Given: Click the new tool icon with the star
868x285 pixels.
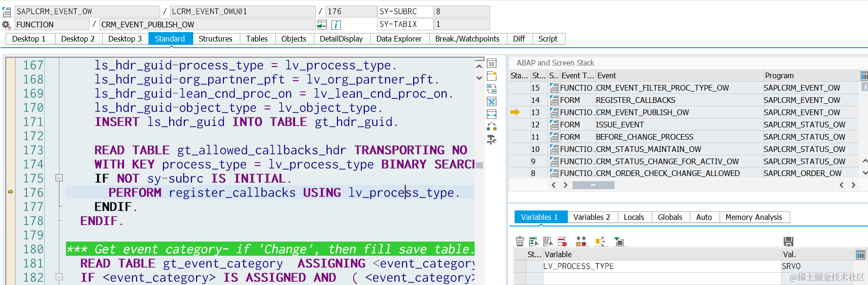Looking at the screenshot, I should (491, 76).
